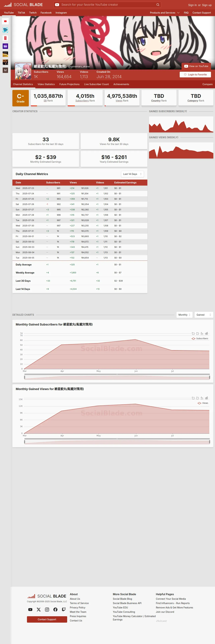This screenshot has width=215, height=644.
Task: Open the Future Projections tab
Action: pos(69,84)
